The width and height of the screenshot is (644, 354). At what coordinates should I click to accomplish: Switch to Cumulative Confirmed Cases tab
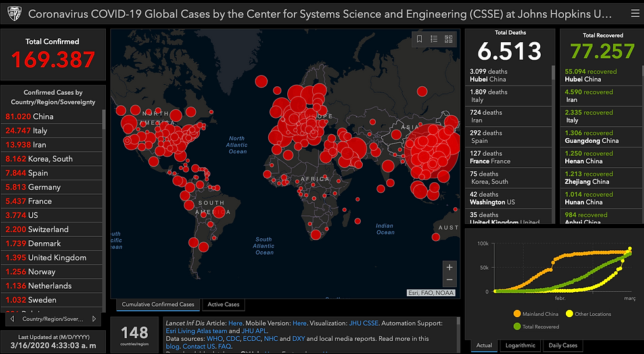point(158,305)
